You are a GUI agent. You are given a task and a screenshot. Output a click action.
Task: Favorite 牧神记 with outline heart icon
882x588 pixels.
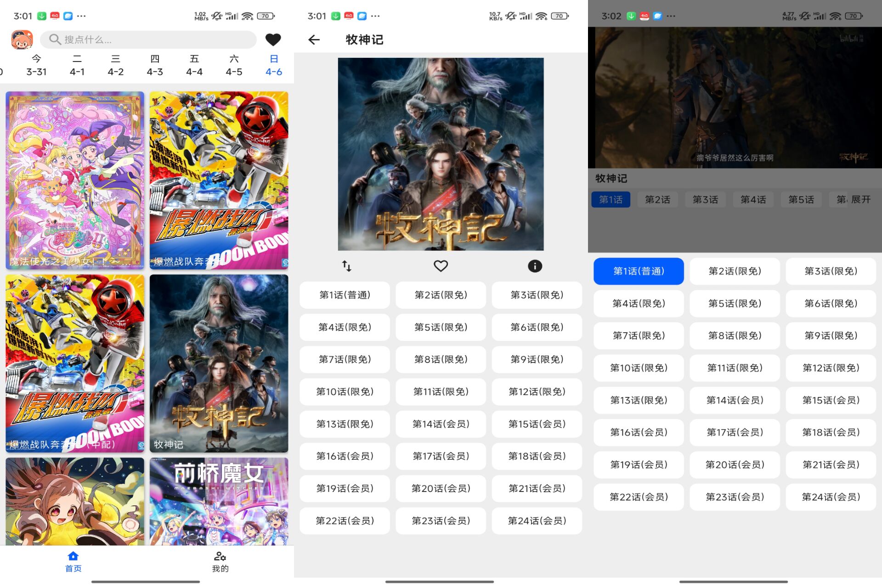[x=441, y=266]
